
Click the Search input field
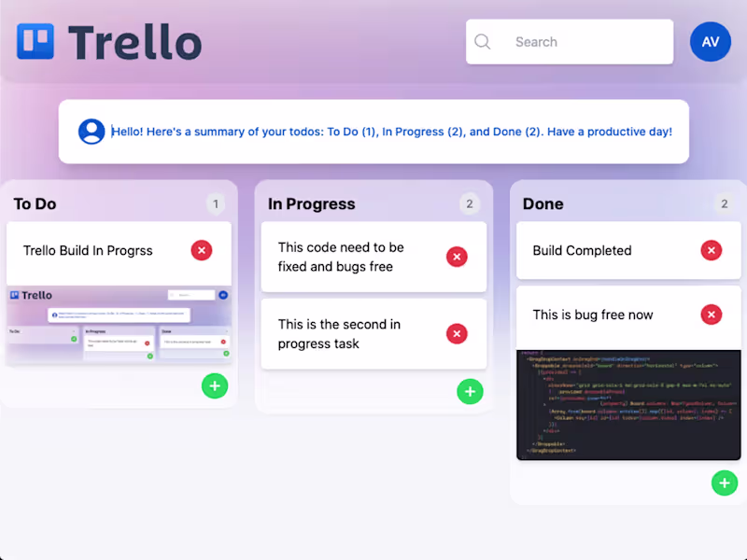tap(570, 42)
